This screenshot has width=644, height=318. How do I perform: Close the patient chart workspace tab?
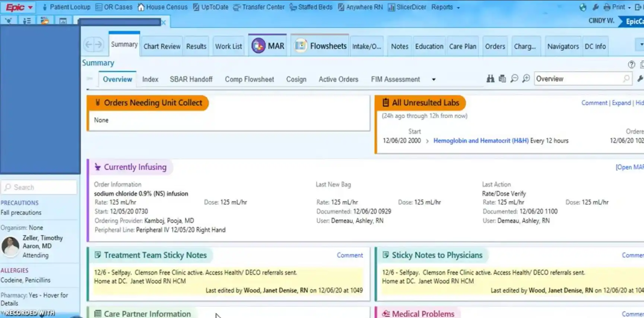pyautogui.click(x=164, y=23)
